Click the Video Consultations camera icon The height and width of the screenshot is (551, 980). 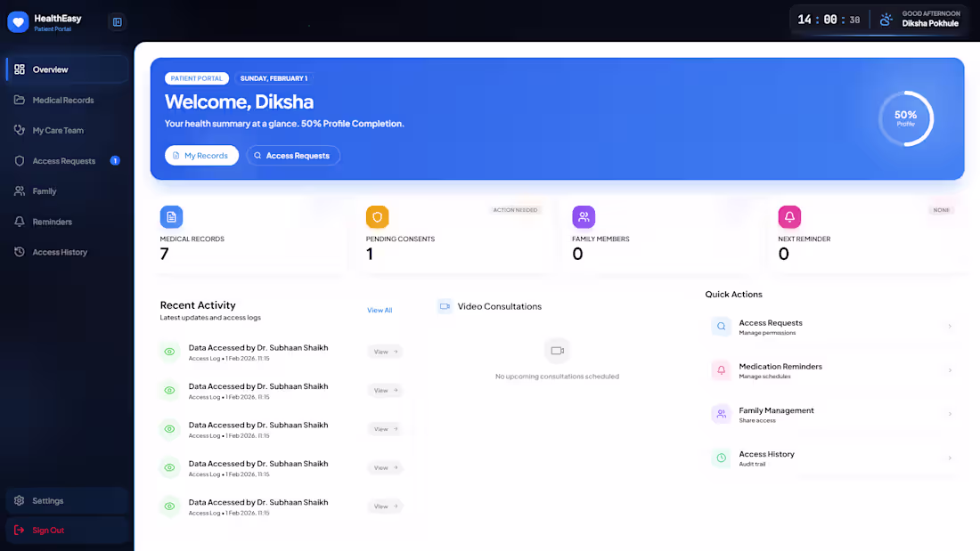pyautogui.click(x=445, y=306)
